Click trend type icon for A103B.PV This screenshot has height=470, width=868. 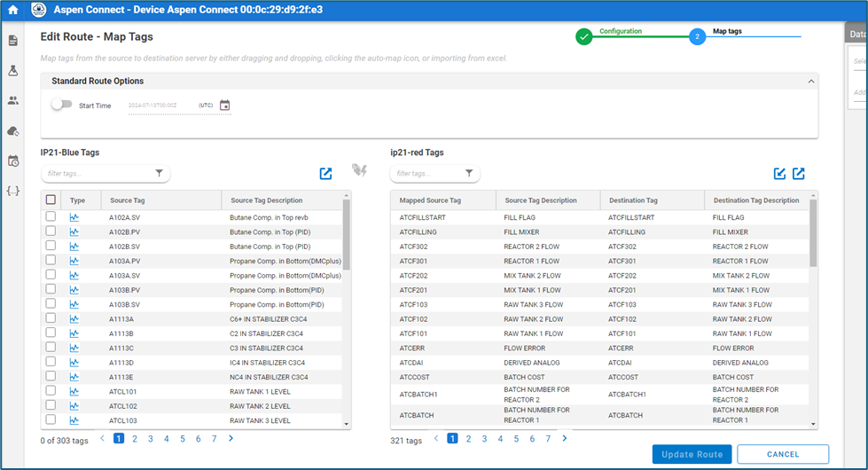74,290
